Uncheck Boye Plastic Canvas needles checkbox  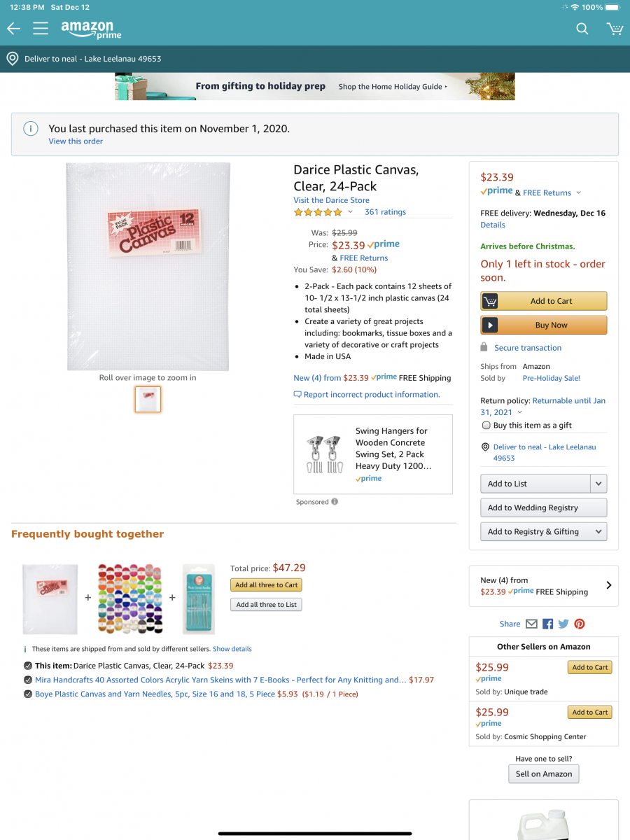pos(27,694)
